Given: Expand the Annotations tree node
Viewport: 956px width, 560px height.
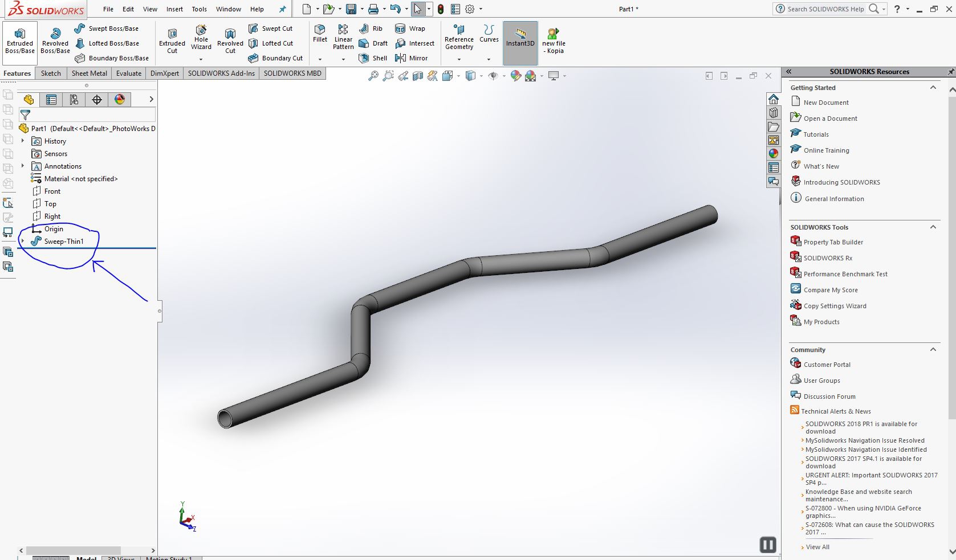Looking at the screenshot, I should [x=23, y=166].
